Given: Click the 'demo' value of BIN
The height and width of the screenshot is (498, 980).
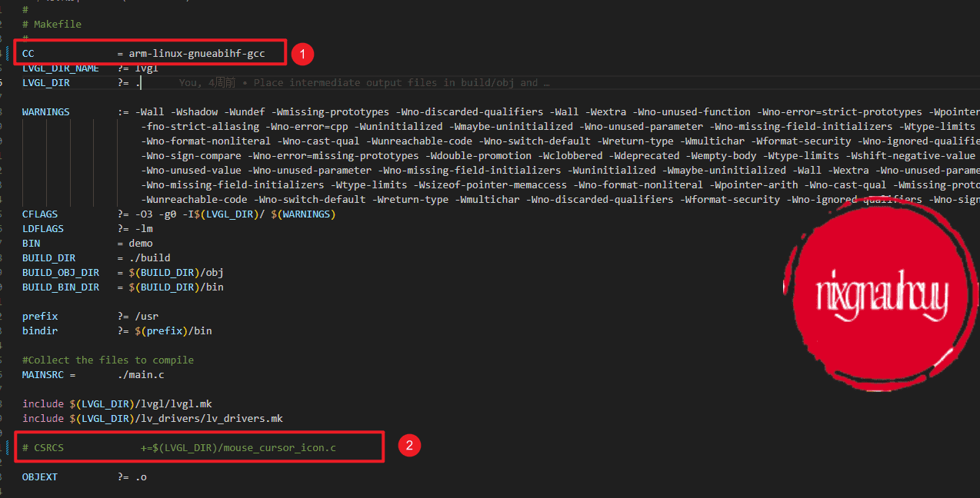Looking at the screenshot, I should [x=141, y=243].
